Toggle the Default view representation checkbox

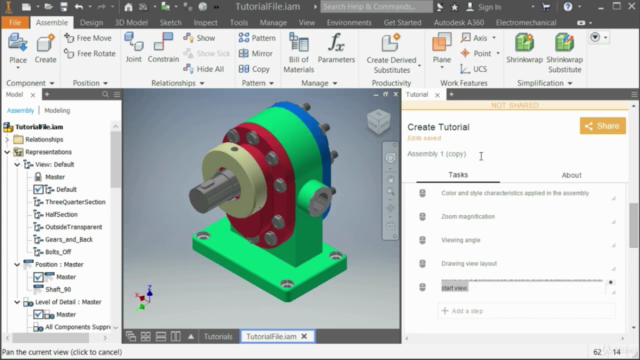tap(38, 189)
